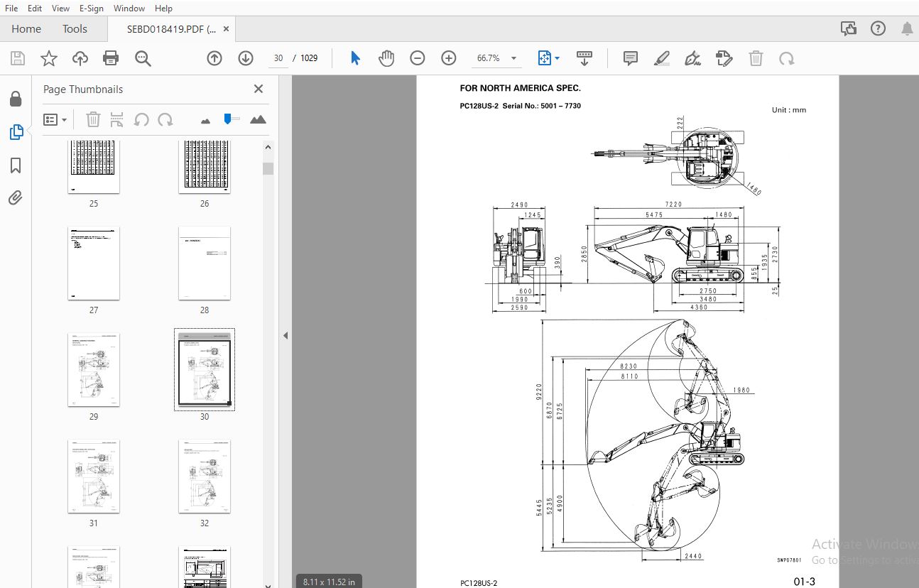Activate the Selection arrow tool
The image size is (919, 588).
pos(355,58)
